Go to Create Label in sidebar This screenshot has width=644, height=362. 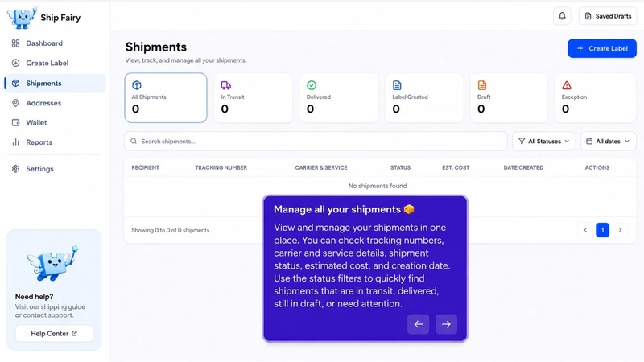[54, 63]
